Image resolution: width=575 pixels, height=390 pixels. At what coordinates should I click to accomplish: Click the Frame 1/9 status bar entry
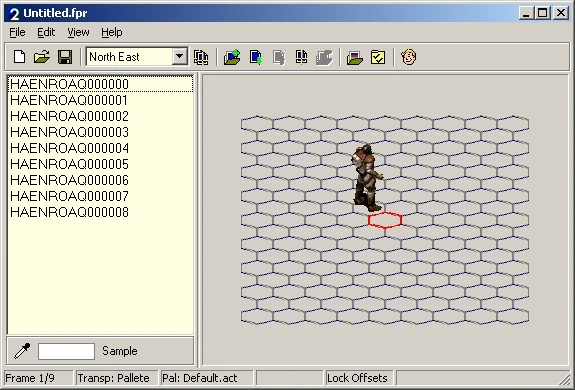[39, 378]
